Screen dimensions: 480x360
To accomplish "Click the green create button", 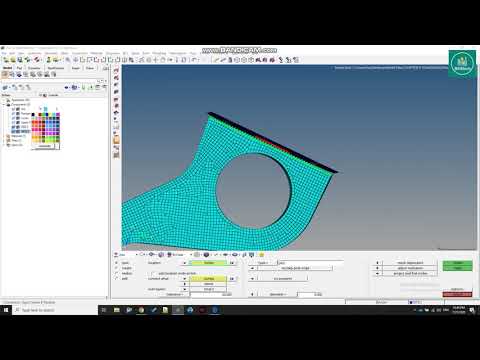I will click(457, 263).
